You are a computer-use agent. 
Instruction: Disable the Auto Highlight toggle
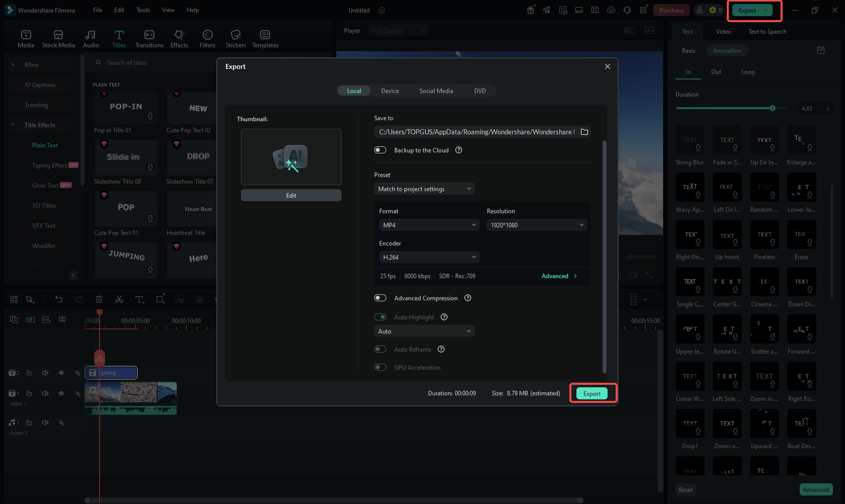380,317
